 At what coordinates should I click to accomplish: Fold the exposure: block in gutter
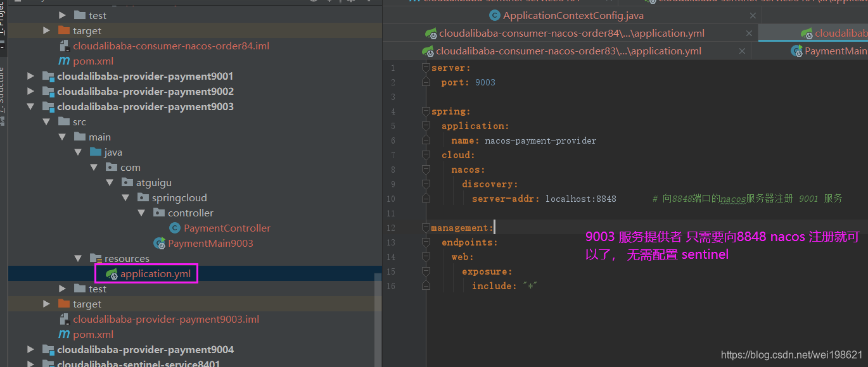pyautogui.click(x=426, y=271)
